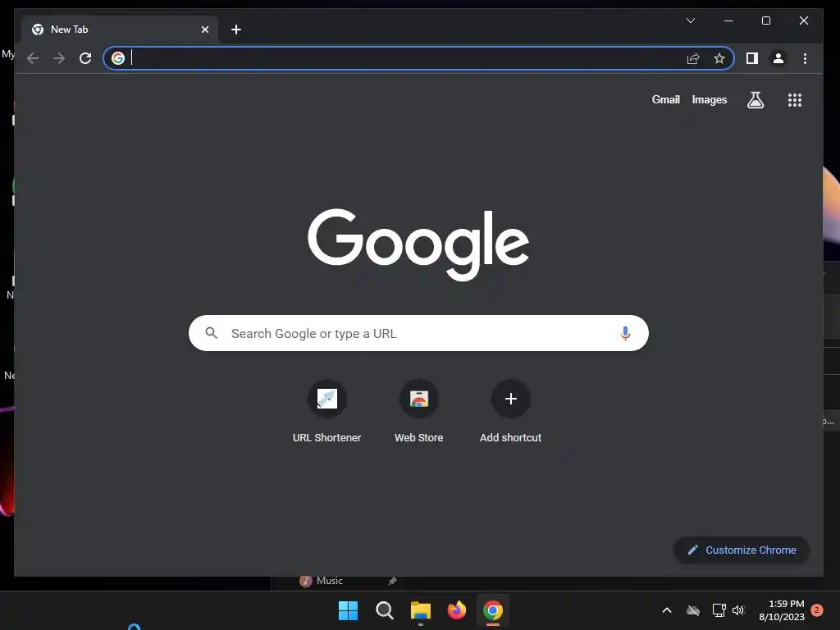This screenshot has width=840, height=630.
Task: Open the clock showing 1:59 PM
Action: [782, 610]
